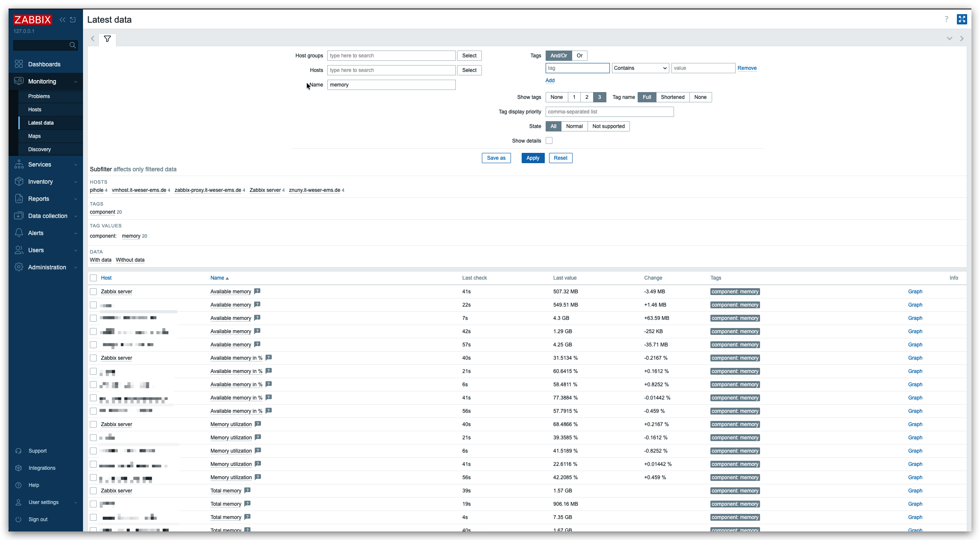Check the Zabbix server Available memory in % row

click(x=93, y=358)
